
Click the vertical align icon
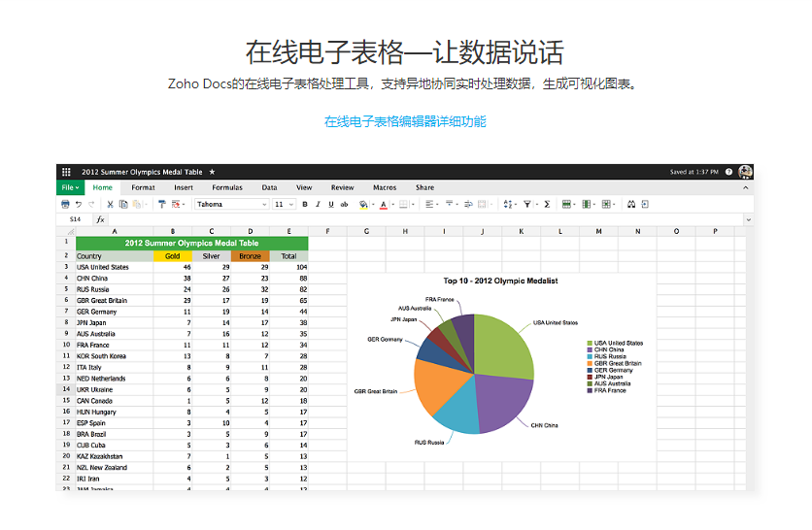449,204
